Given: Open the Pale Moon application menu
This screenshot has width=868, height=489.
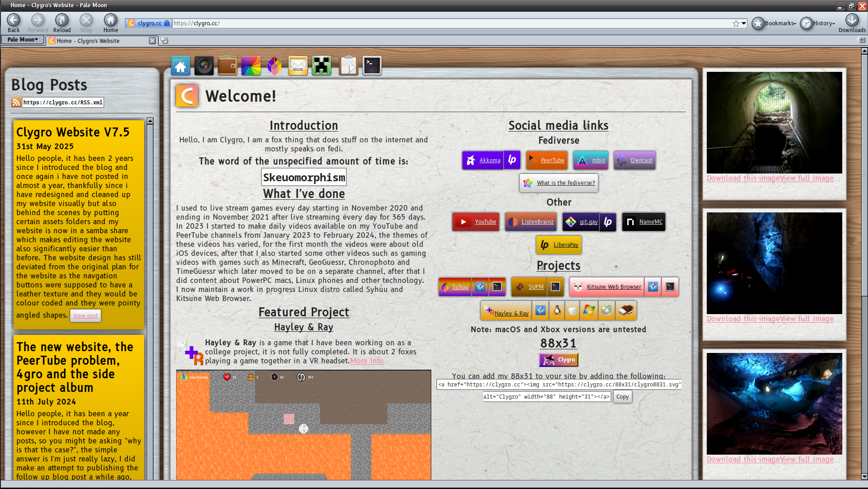Looking at the screenshot, I should tap(23, 40).
